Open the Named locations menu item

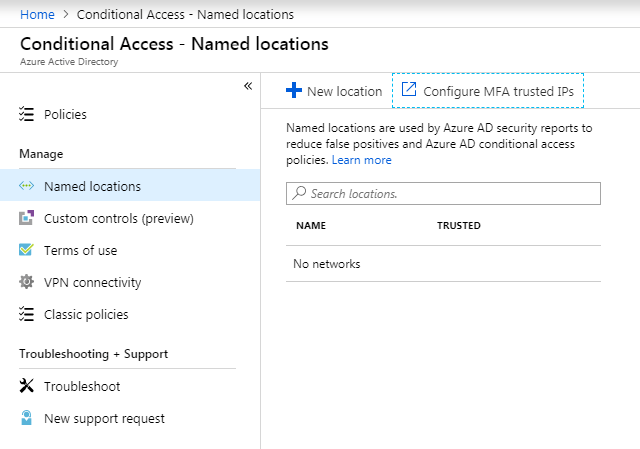tap(92, 186)
